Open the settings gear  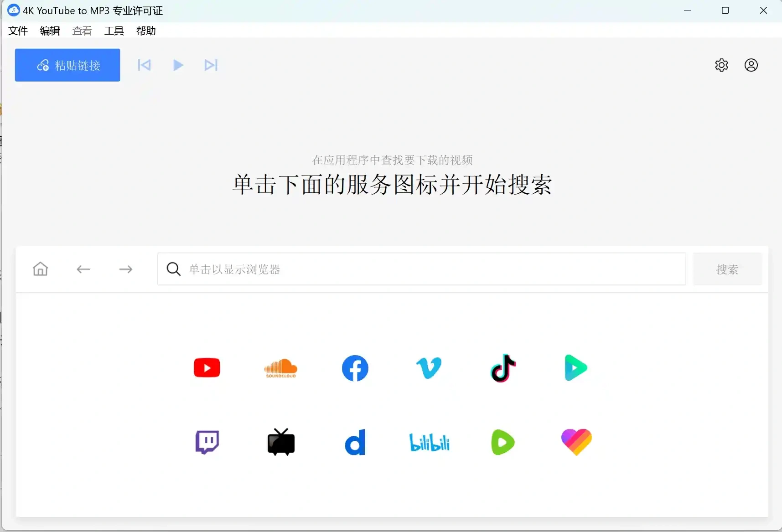(721, 65)
